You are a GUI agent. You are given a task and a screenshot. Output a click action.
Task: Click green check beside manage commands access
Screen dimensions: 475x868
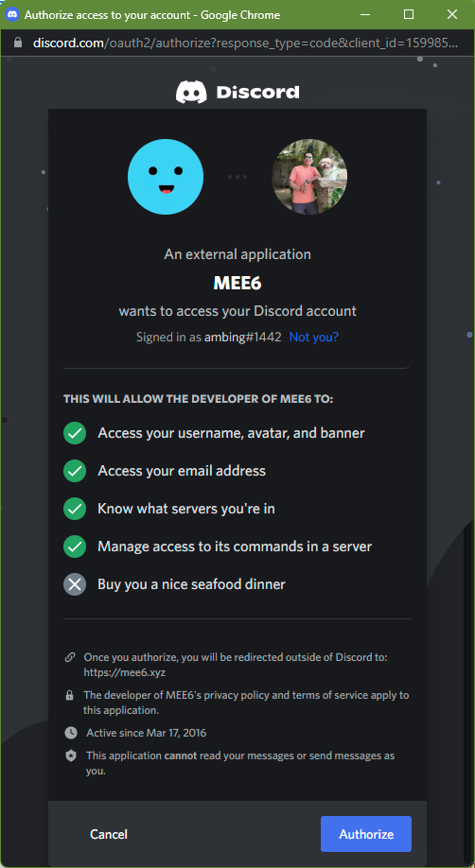coord(75,547)
